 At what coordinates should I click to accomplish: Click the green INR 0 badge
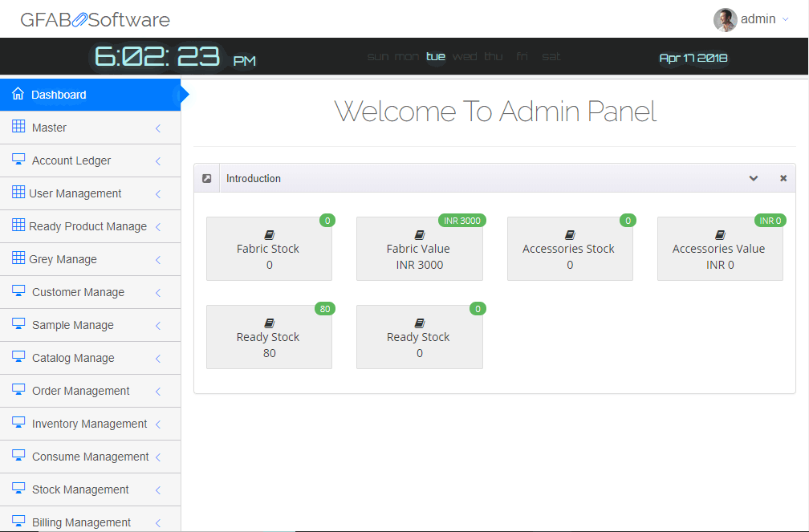click(770, 221)
